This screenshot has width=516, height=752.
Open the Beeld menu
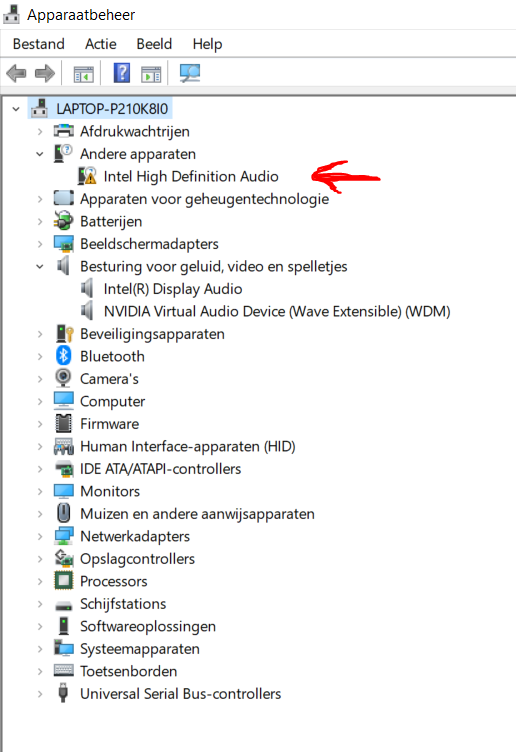(x=154, y=44)
